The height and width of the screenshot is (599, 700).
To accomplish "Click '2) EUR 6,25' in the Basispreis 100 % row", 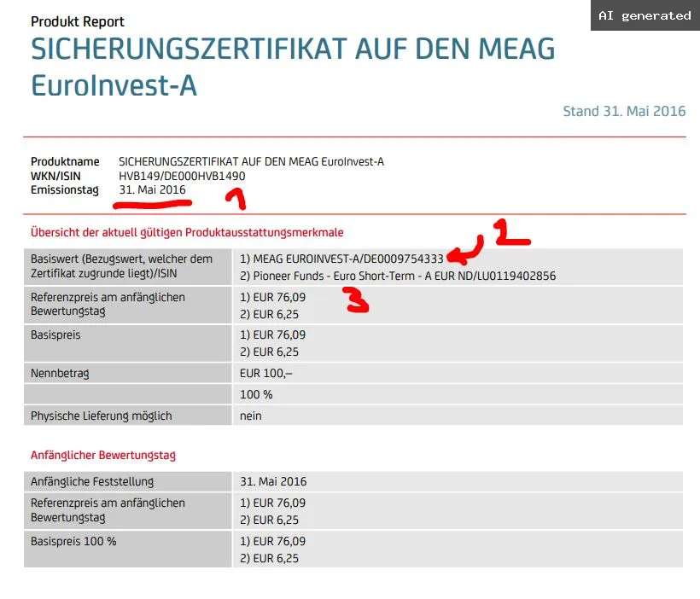I will (269, 558).
